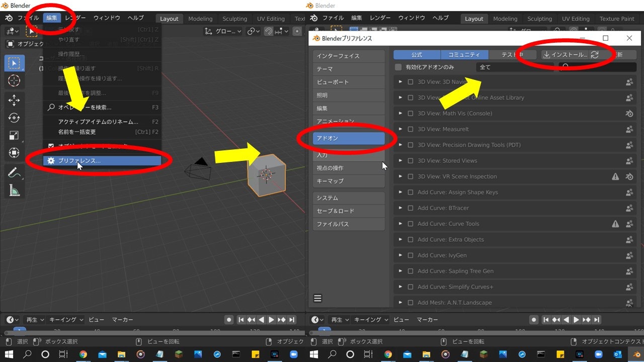The height and width of the screenshot is (362, 644).
Task: Click play in the timeline below the open Edit menu
Action: tap(271, 320)
